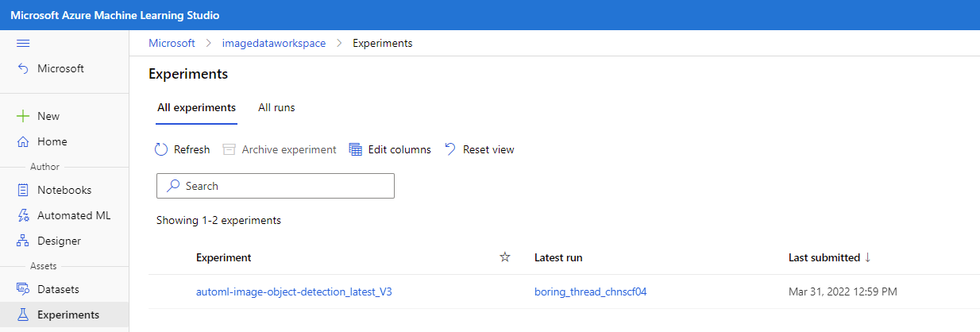Click into the Search input field
The height and width of the screenshot is (332, 980).
click(x=276, y=186)
